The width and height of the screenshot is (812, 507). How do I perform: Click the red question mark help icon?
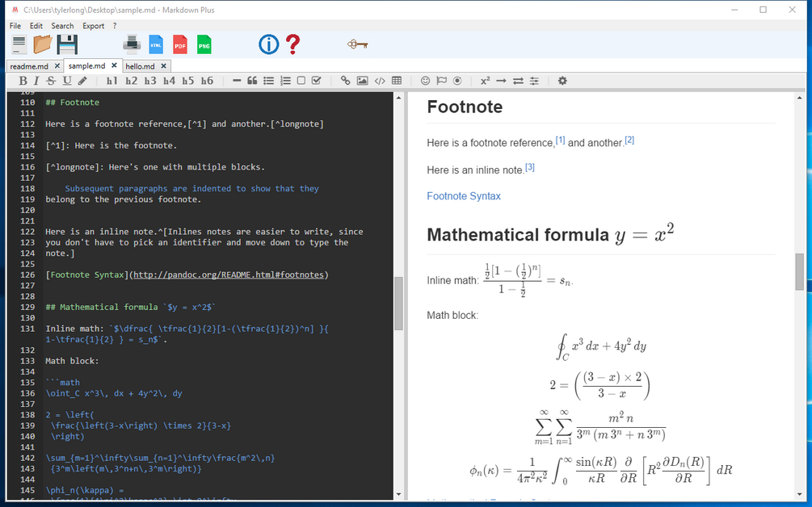[x=292, y=44]
